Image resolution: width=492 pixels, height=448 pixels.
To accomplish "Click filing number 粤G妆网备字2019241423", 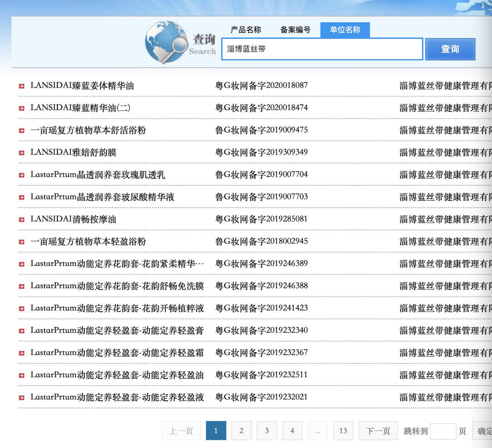I will [x=261, y=308].
